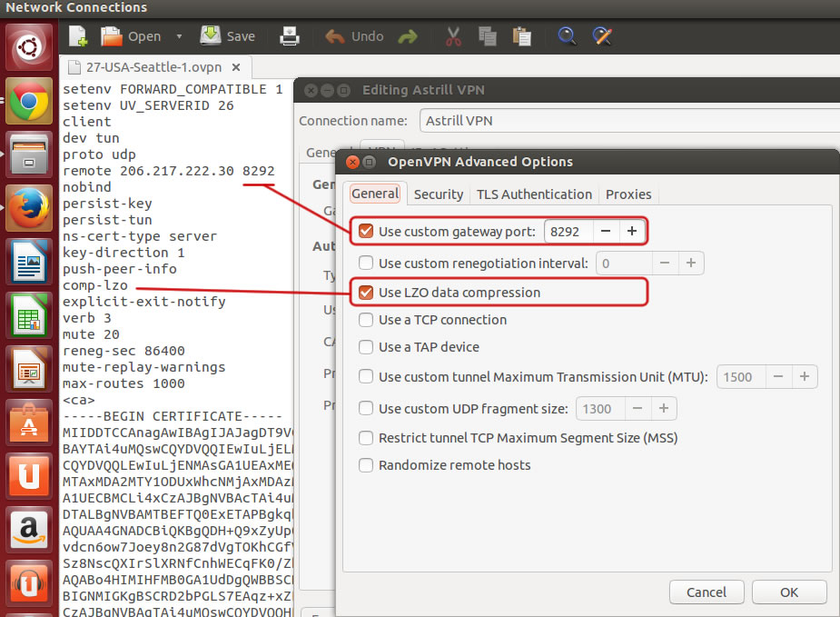Click the 'reneg-sec 86400' line
Viewport: 840px width, 617px height.
click(124, 351)
